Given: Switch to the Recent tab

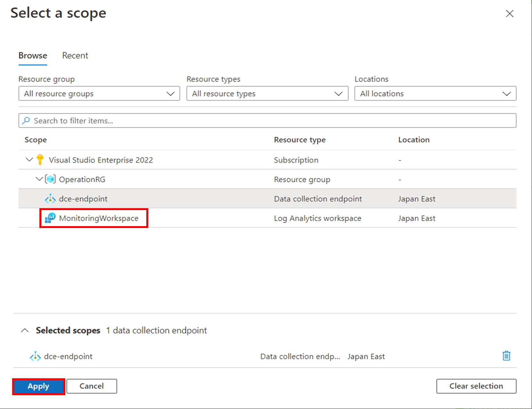Looking at the screenshot, I should click(75, 55).
